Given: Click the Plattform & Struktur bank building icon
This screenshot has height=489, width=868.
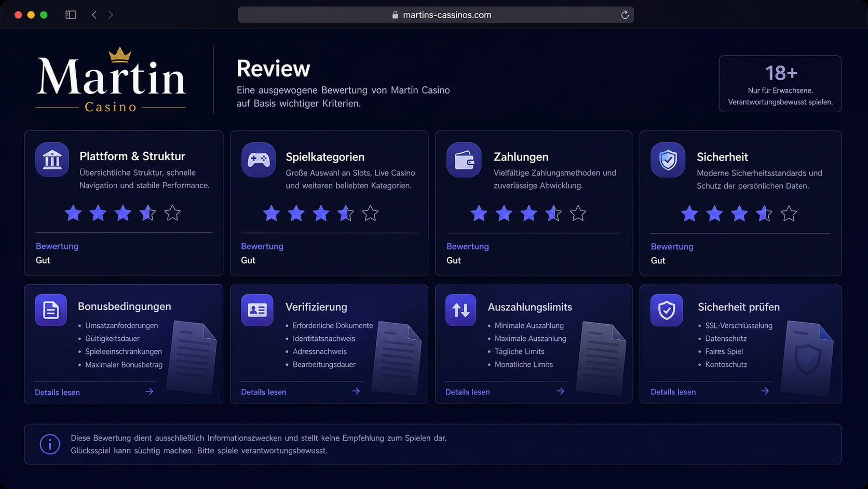Looking at the screenshot, I should pyautogui.click(x=52, y=160).
